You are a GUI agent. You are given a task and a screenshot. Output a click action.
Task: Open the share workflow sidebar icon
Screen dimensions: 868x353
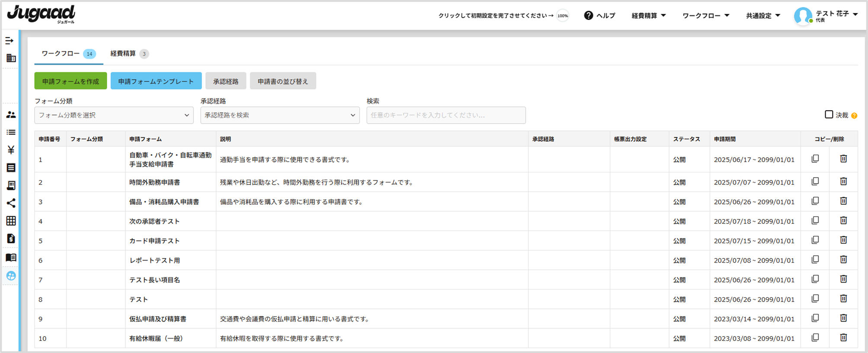[11, 203]
